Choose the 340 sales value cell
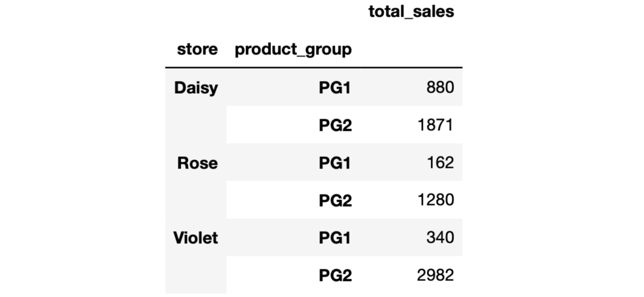 click(440, 238)
